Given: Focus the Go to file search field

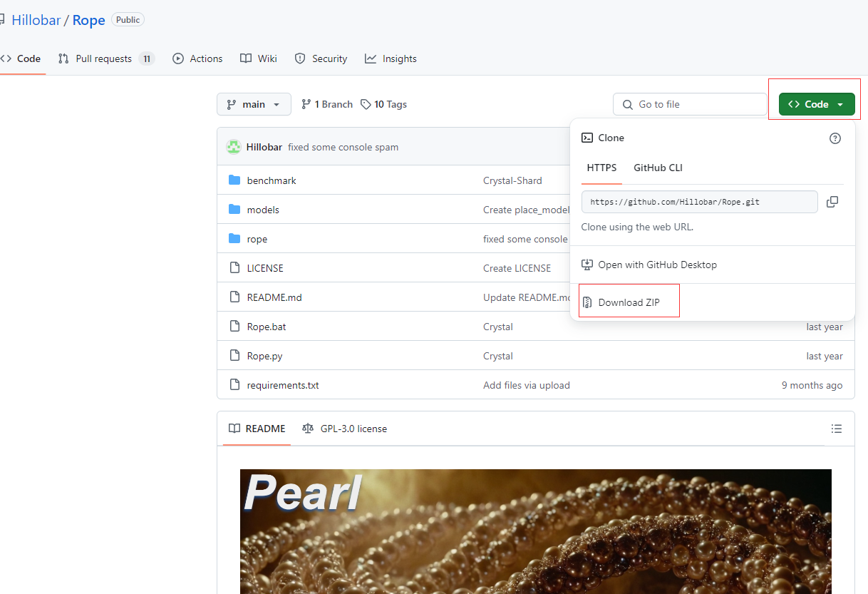Looking at the screenshot, I should 690,104.
